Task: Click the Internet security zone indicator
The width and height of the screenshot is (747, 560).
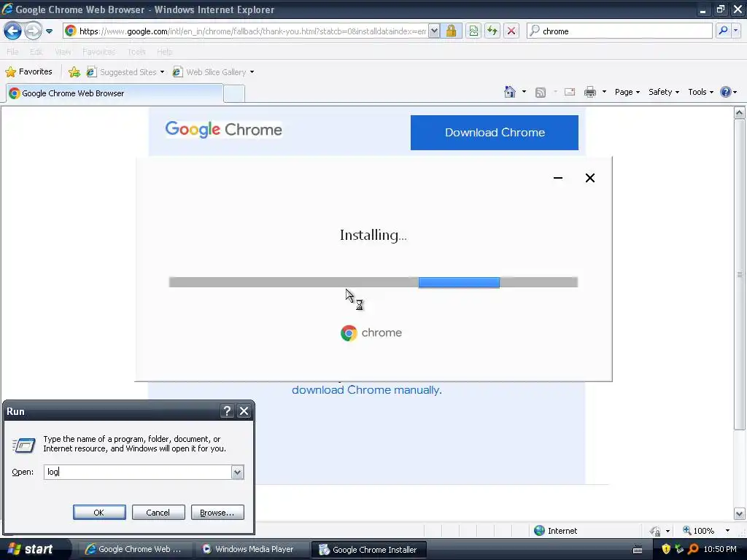Action: 555,531
